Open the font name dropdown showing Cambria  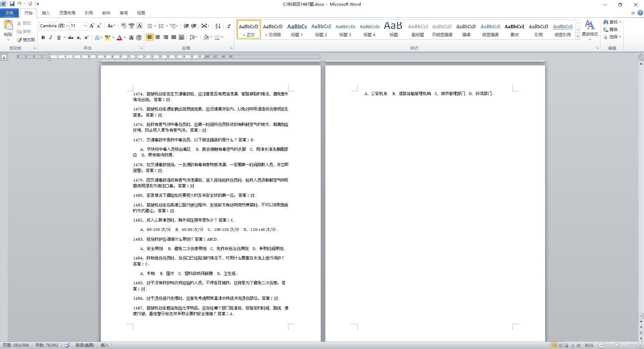(x=54, y=26)
